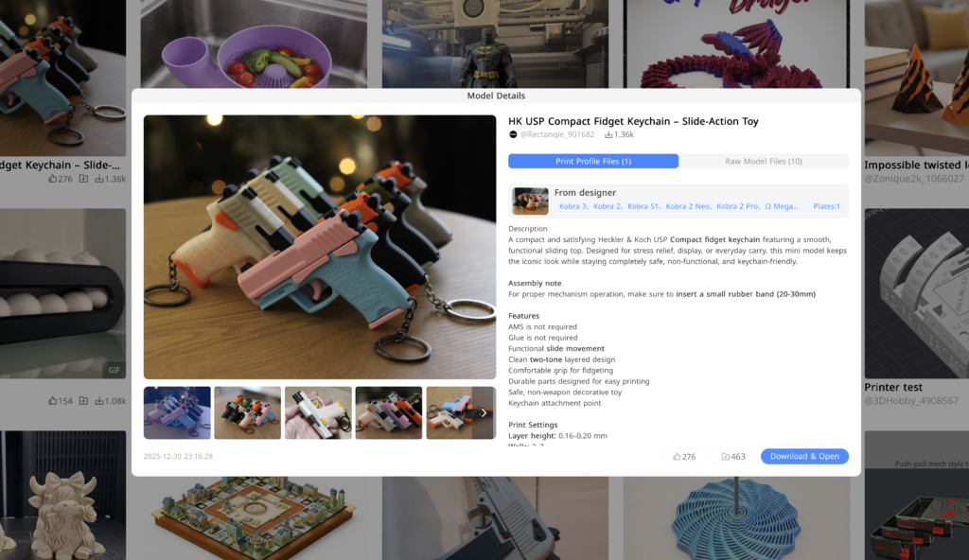Screen dimensions: 969x560
Task: Choose the thumbnail showing keychain held in hand
Action: tap(318, 412)
